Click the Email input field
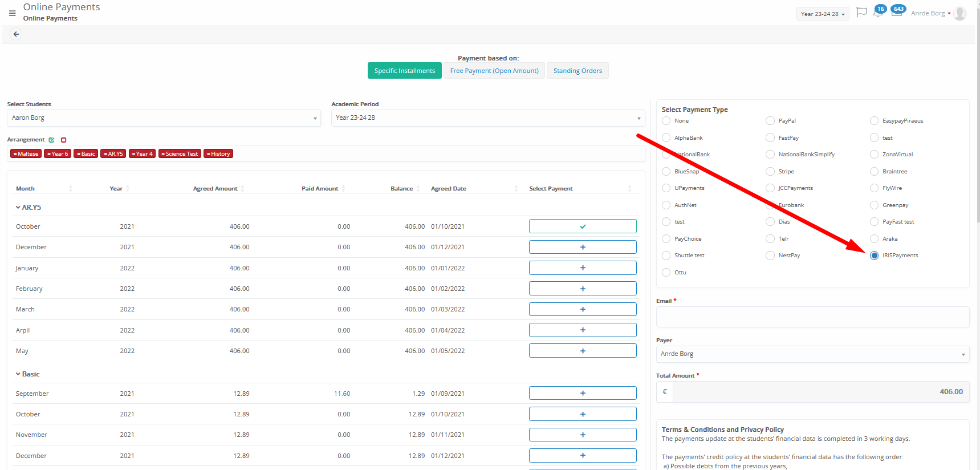The width and height of the screenshot is (980, 470). coord(812,317)
